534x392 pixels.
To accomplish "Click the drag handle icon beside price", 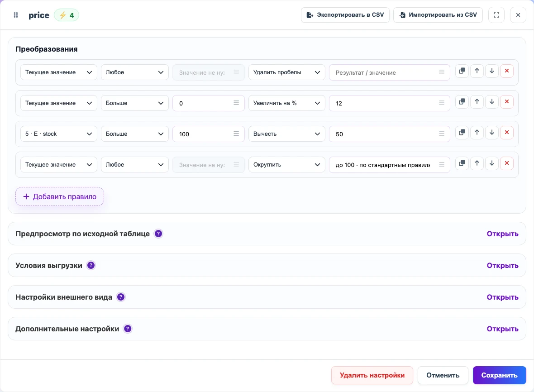I will coord(16,15).
